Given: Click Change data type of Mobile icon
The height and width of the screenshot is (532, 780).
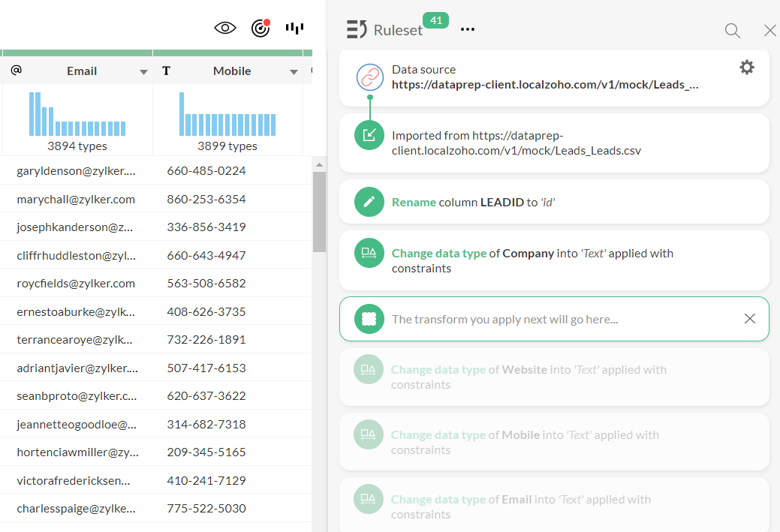Looking at the screenshot, I should pyautogui.click(x=369, y=434).
